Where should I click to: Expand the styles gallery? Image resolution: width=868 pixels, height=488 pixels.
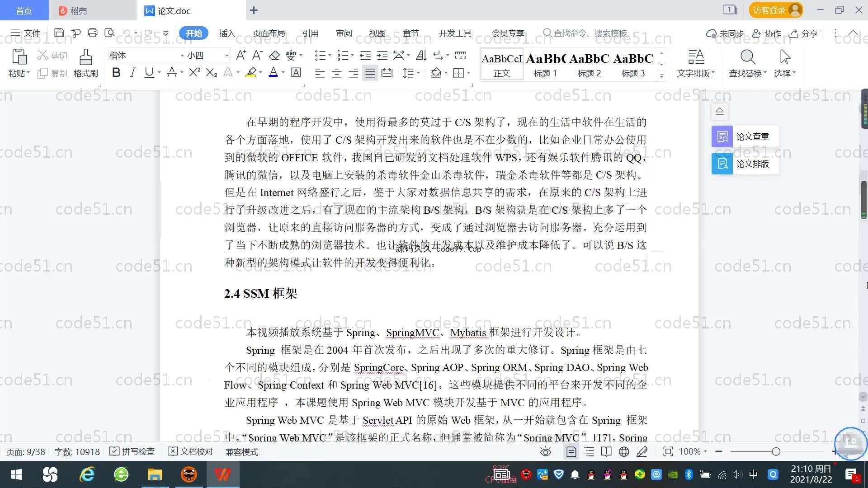click(661, 75)
